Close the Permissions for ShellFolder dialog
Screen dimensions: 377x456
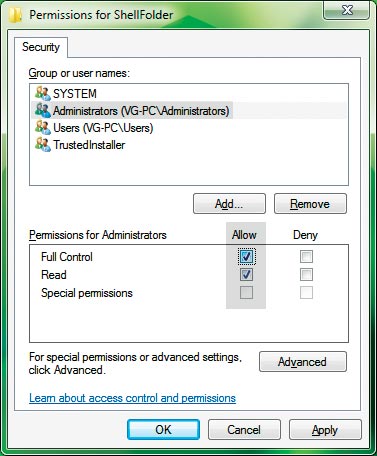(347, 10)
